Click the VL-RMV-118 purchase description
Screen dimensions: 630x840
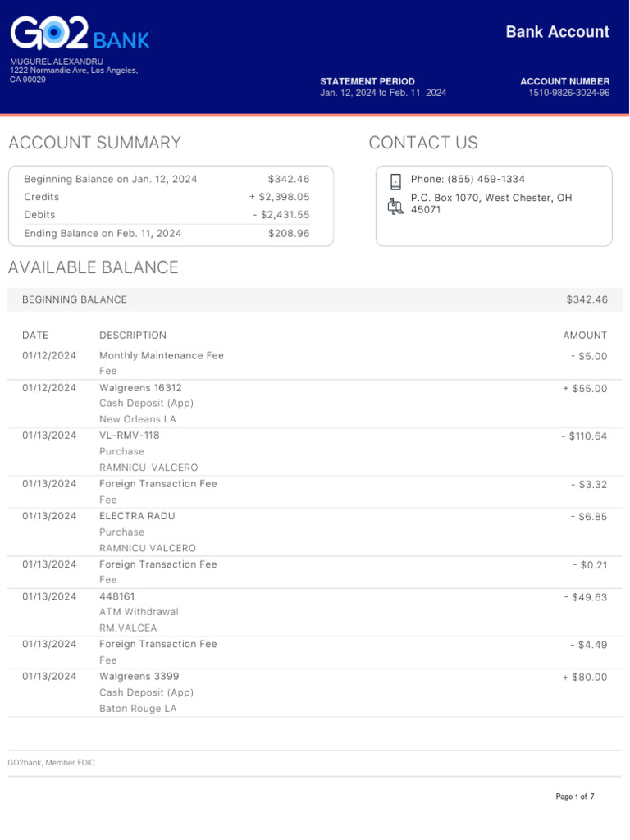130,436
